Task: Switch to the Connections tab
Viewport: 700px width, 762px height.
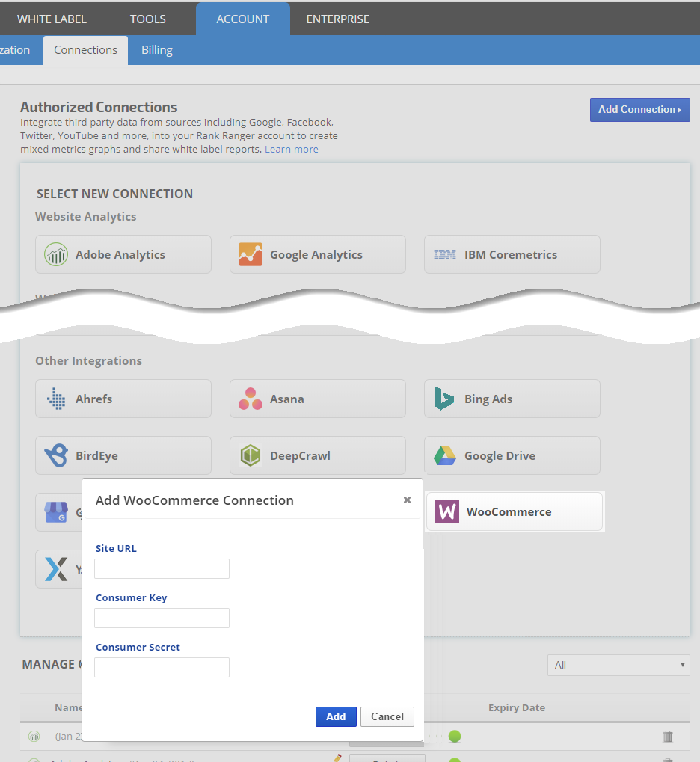Action: tap(85, 50)
